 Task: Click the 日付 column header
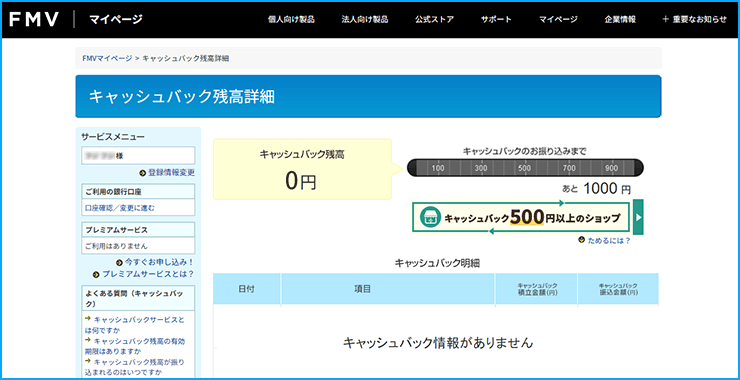(x=247, y=289)
